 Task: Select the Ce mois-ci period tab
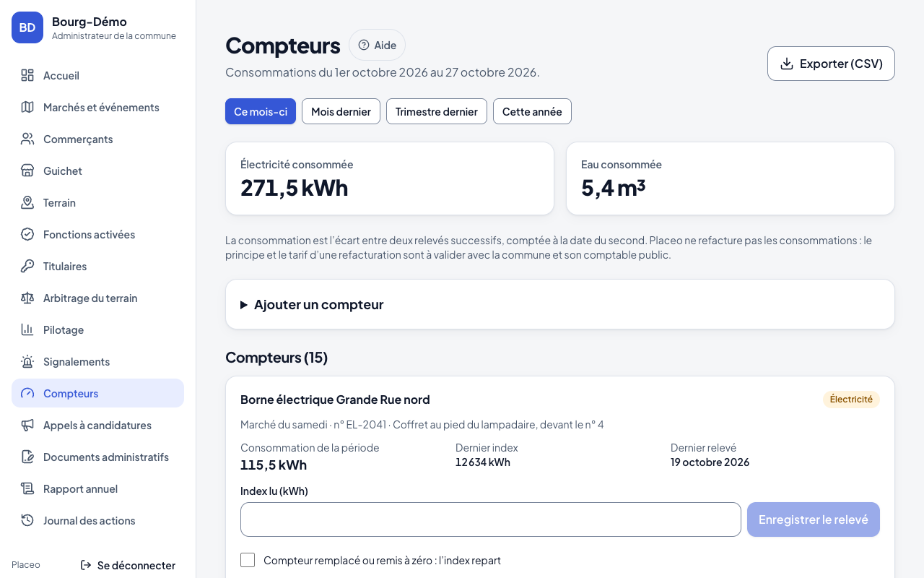pyautogui.click(x=261, y=111)
